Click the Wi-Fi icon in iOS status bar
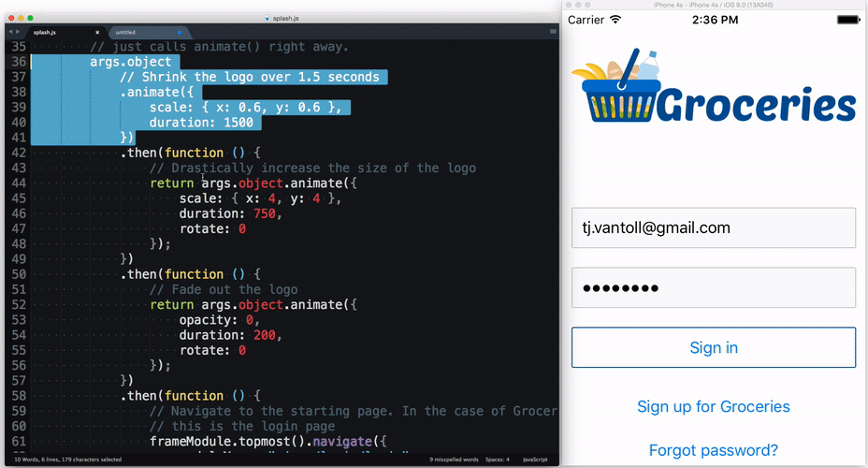The height and width of the screenshot is (468, 868). click(x=615, y=19)
